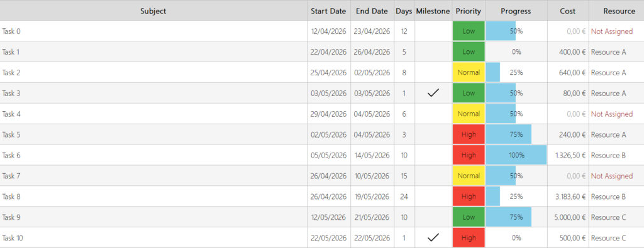Click the Days value 24 of Task 8

[404, 197]
